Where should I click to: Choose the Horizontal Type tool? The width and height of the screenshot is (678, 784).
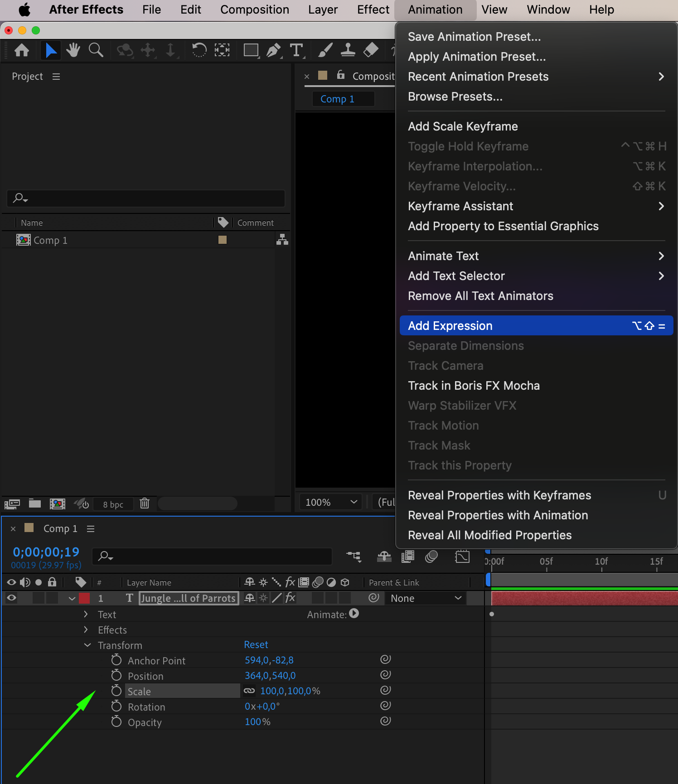(296, 50)
